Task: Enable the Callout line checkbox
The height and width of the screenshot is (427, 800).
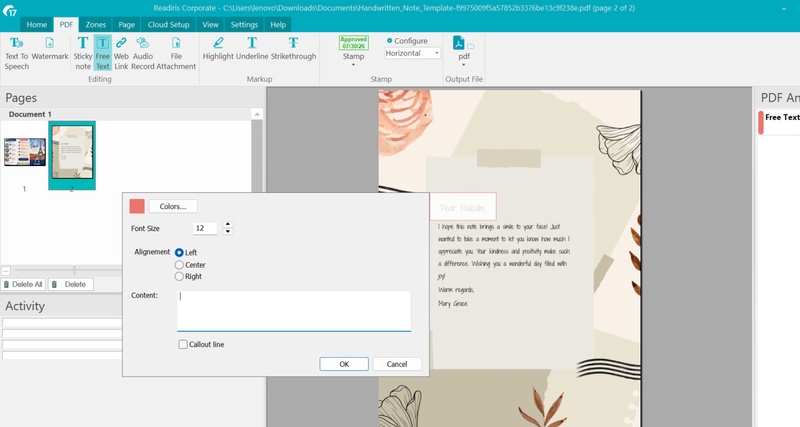Action: point(183,344)
